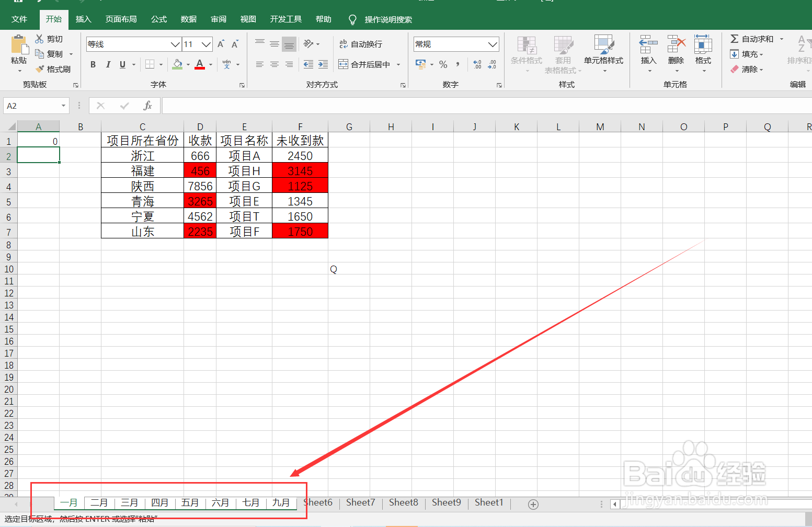The width and height of the screenshot is (812, 527).
Task: Apply cell borders icon
Action: pyautogui.click(x=150, y=64)
